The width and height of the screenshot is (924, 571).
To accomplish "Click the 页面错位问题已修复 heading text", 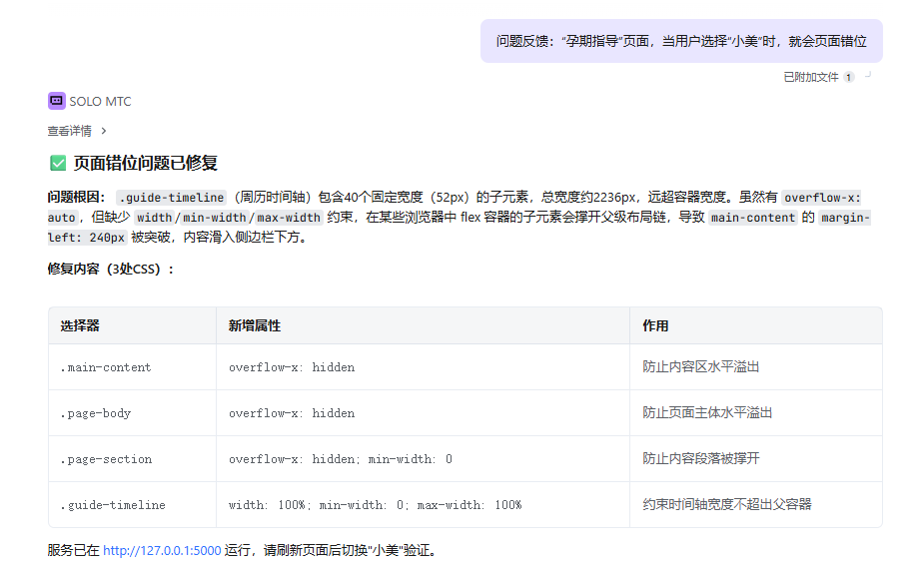I will 146,163.
